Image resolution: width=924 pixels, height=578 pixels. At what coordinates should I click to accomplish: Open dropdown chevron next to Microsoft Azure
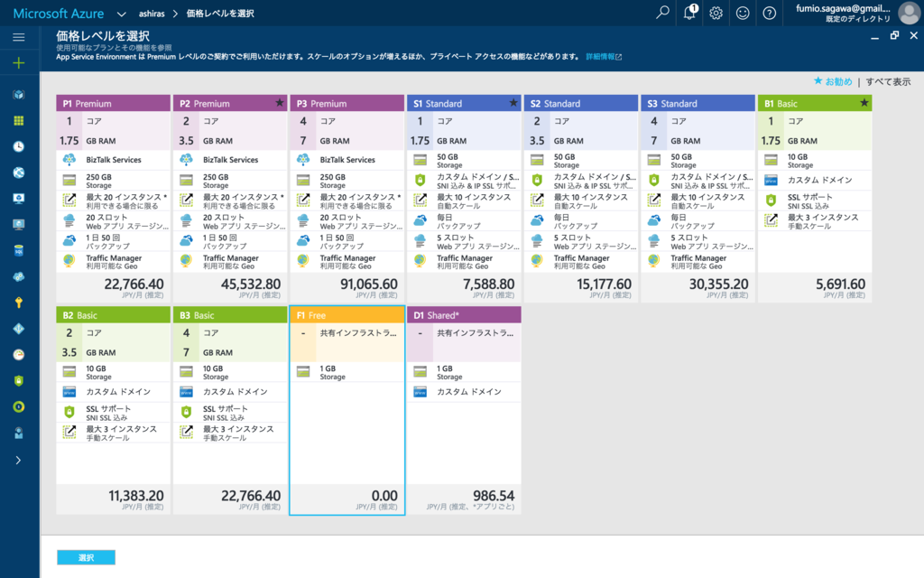click(121, 14)
